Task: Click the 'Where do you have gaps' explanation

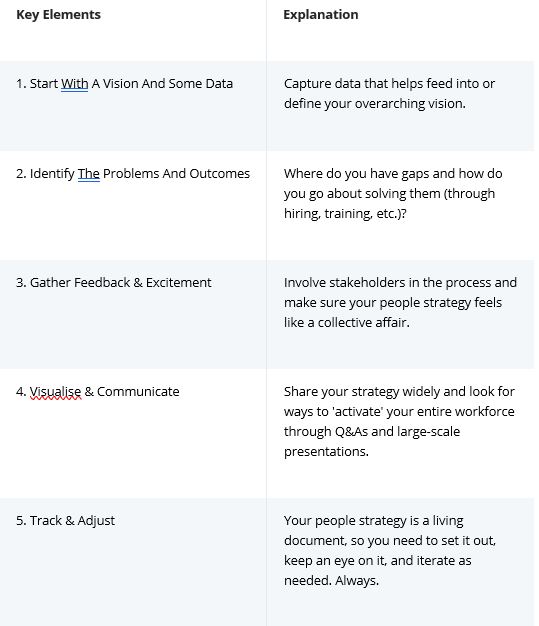Action: click(393, 194)
